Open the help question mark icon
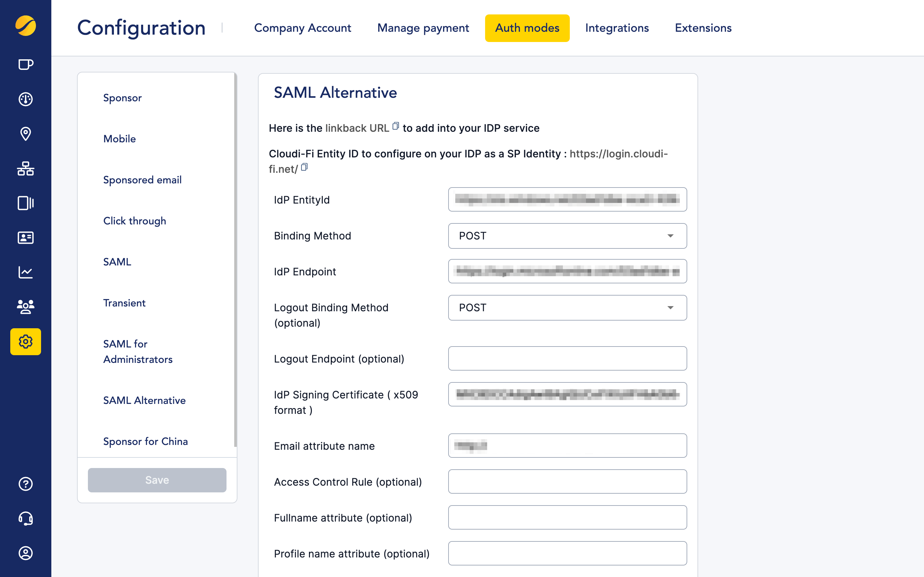The width and height of the screenshot is (924, 577). pyautogui.click(x=25, y=484)
